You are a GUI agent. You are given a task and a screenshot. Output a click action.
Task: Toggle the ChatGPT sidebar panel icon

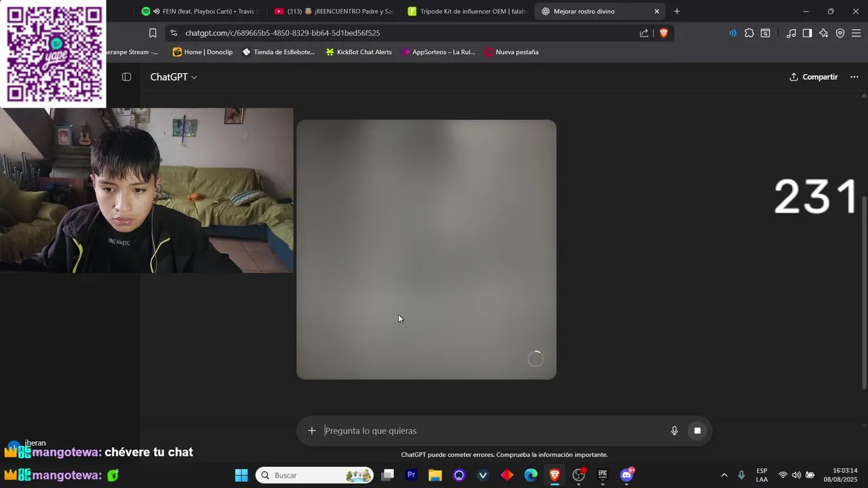[x=126, y=77]
